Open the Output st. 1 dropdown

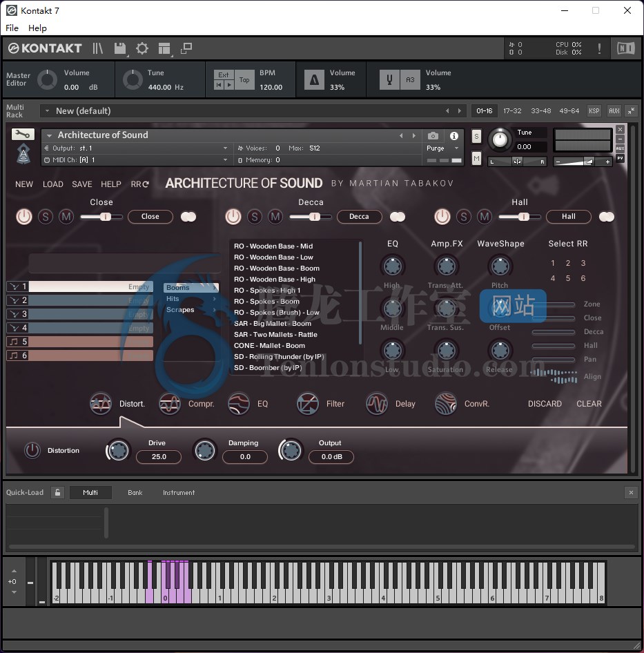coord(225,148)
